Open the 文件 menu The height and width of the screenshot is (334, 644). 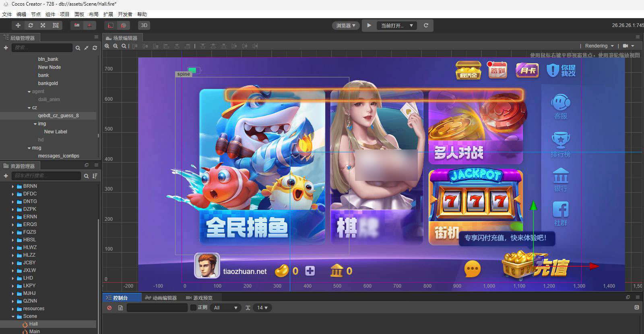[x=7, y=14]
